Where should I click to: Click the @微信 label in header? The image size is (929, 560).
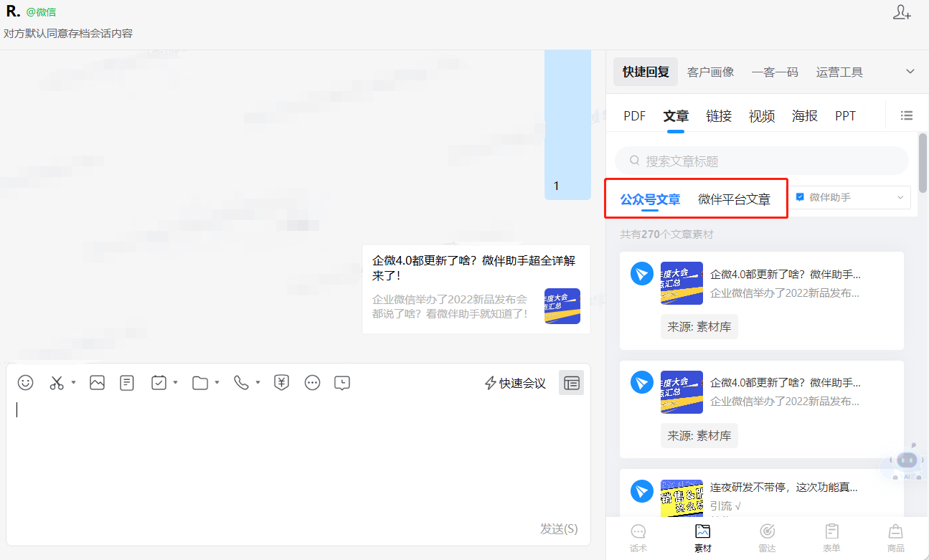click(x=41, y=12)
